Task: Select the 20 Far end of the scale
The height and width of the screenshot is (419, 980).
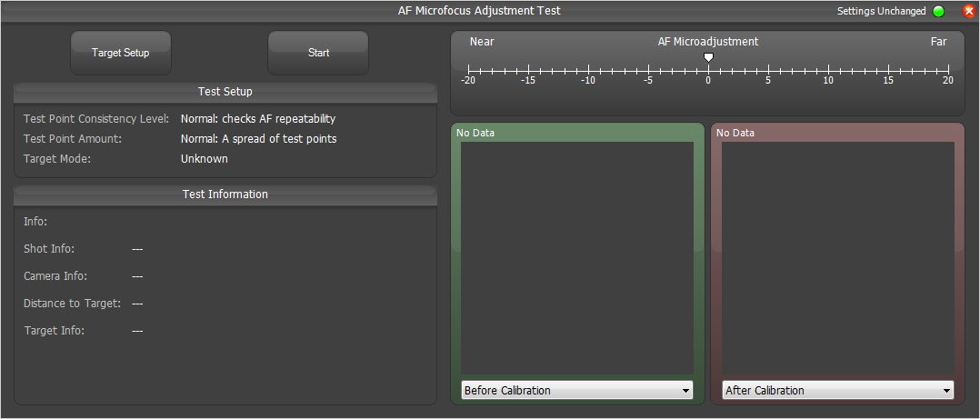Action: tap(948, 69)
